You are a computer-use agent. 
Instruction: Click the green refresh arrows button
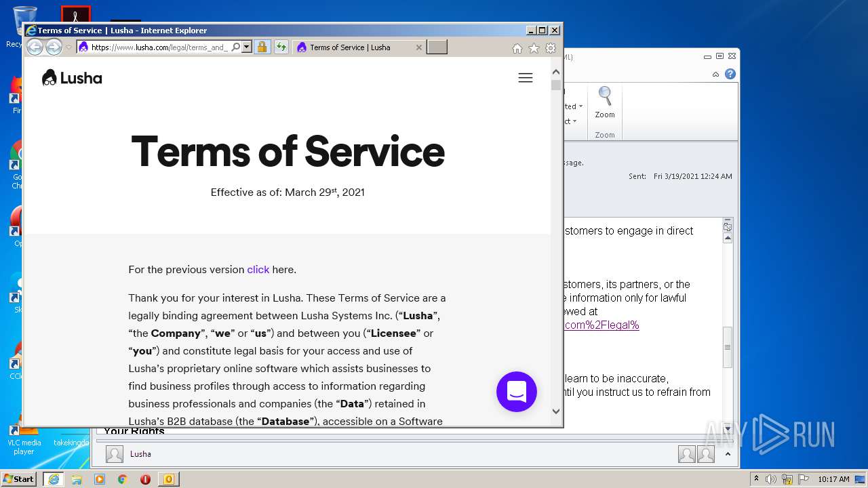click(x=281, y=47)
